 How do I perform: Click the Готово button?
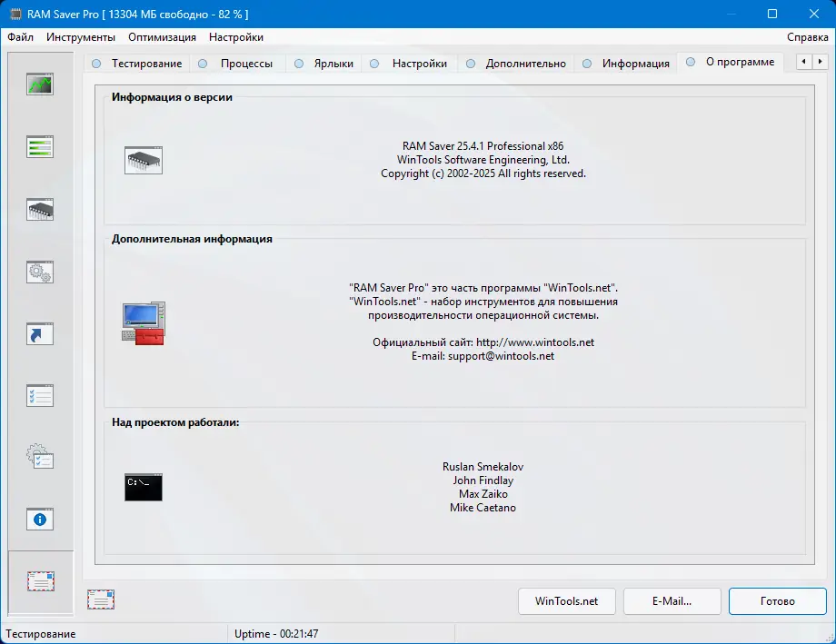(x=777, y=600)
